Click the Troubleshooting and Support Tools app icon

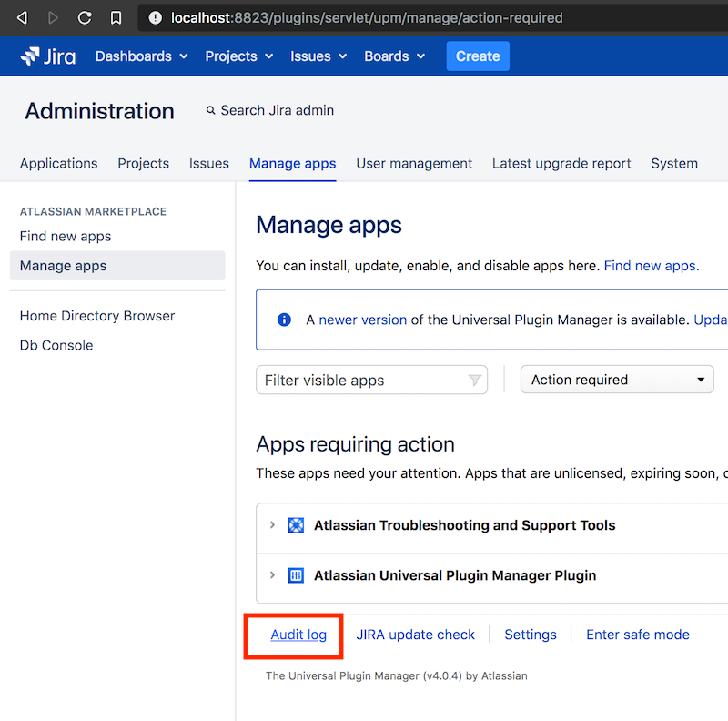click(297, 525)
